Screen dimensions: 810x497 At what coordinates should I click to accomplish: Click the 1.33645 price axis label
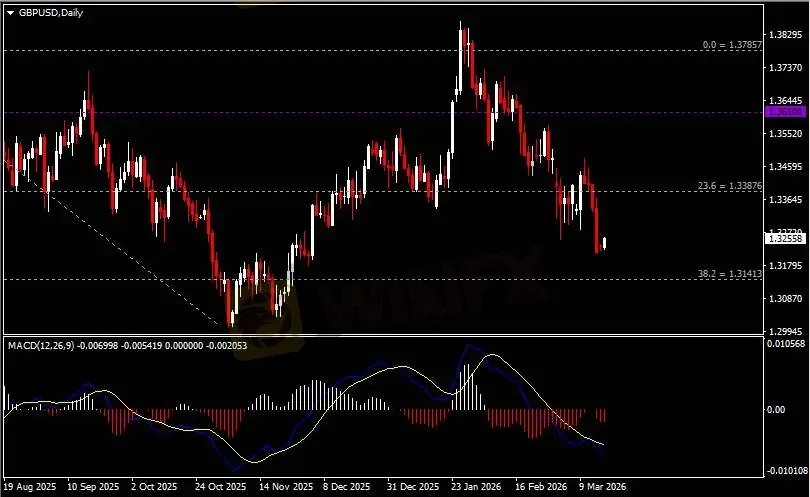[786, 199]
